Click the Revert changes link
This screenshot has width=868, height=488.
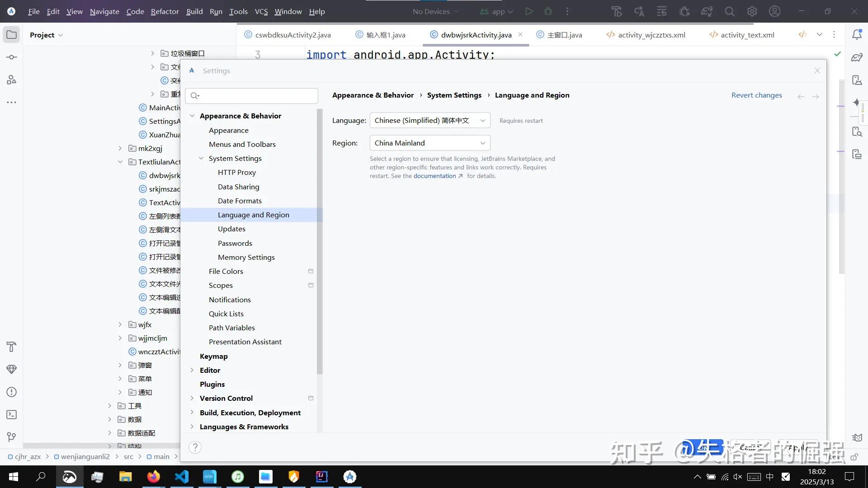coord(756,95)
